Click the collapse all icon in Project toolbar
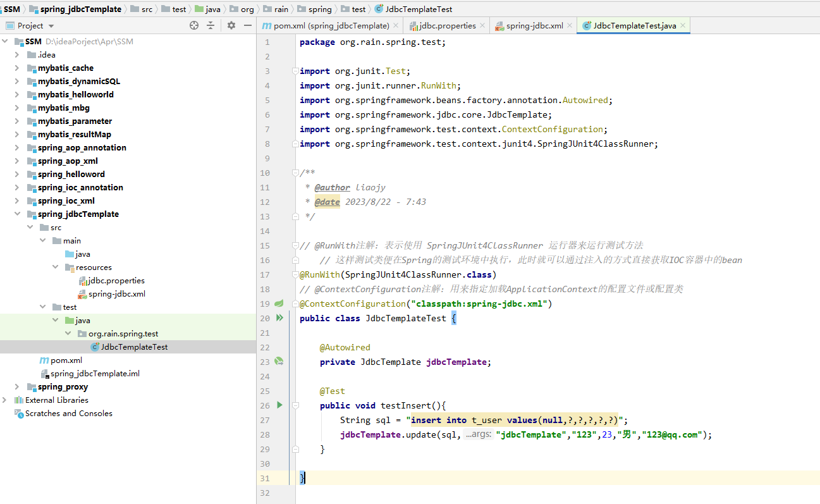Viewport: 820px width, 504px height. click(211, 25)
